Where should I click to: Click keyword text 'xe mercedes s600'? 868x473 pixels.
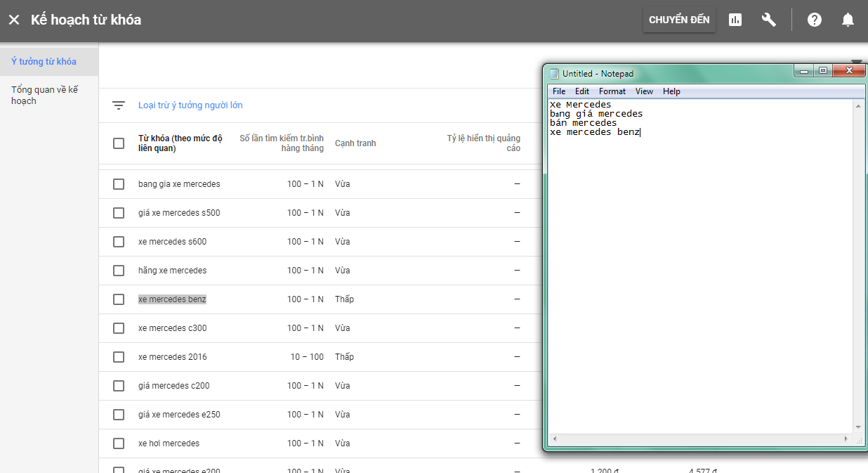pyautogui.click(x=172, y=242)
